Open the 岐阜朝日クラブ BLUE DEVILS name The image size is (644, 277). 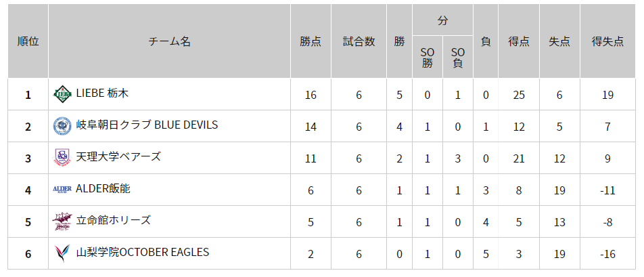pyautogui.click(x=147, y=125)
